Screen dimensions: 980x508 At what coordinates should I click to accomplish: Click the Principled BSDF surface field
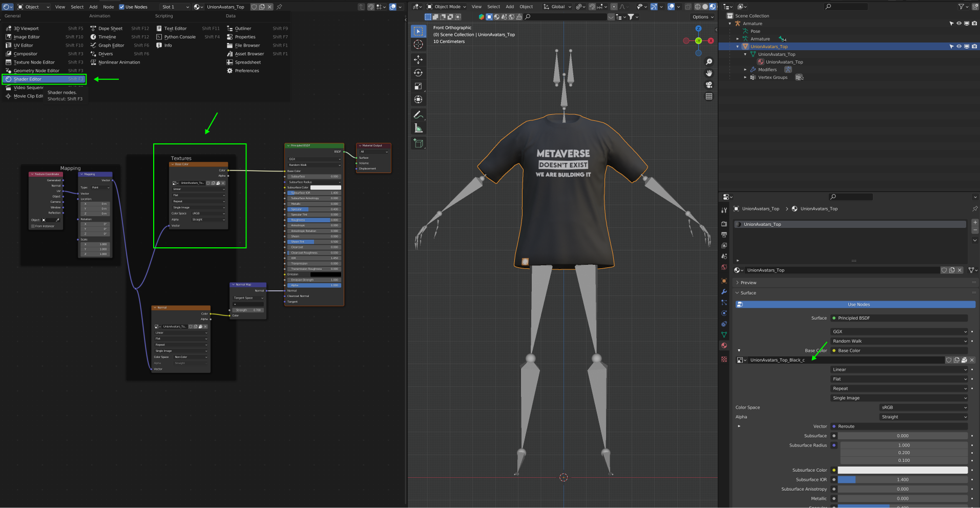pyautogui.click(x=899, y=318)
